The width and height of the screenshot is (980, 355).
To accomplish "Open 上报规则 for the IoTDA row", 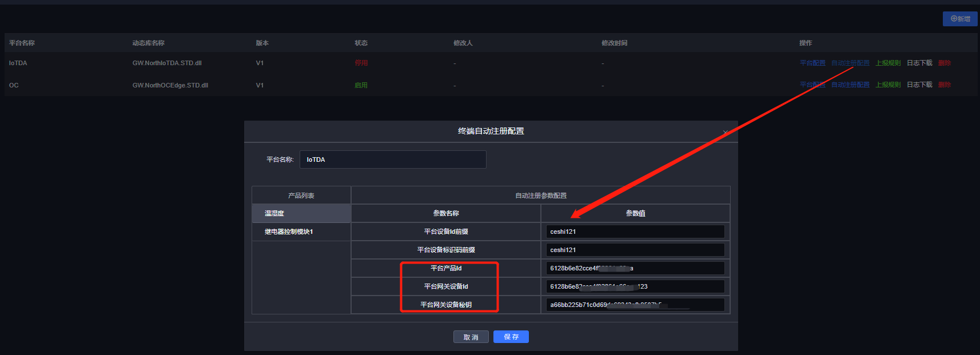I will point(888,63).
